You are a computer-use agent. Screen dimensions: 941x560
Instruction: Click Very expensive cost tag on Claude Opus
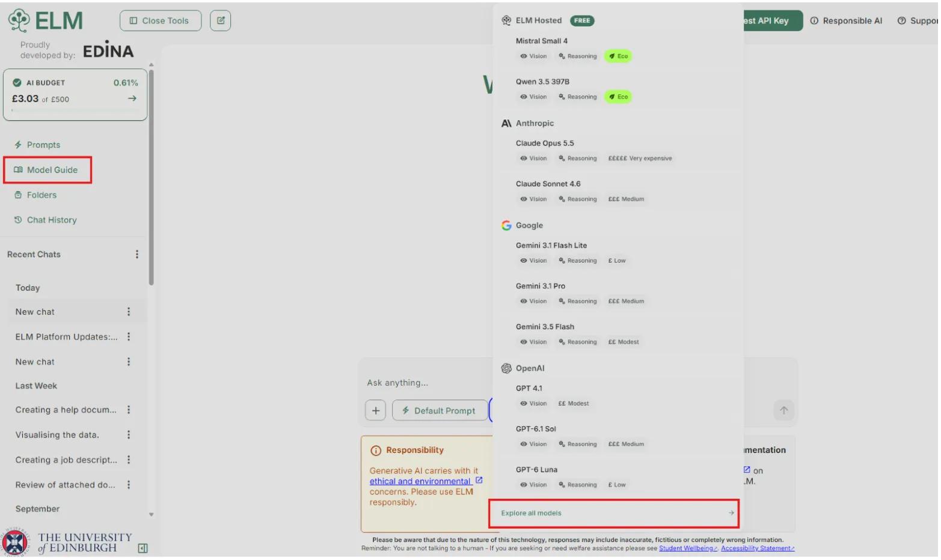coord(640,159)
